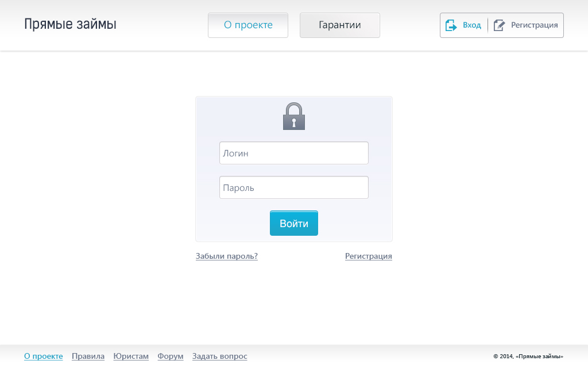The width and height of the screenshot is (588, 368).
Task: Open the О проекте header tab
Action: point(248,25)
